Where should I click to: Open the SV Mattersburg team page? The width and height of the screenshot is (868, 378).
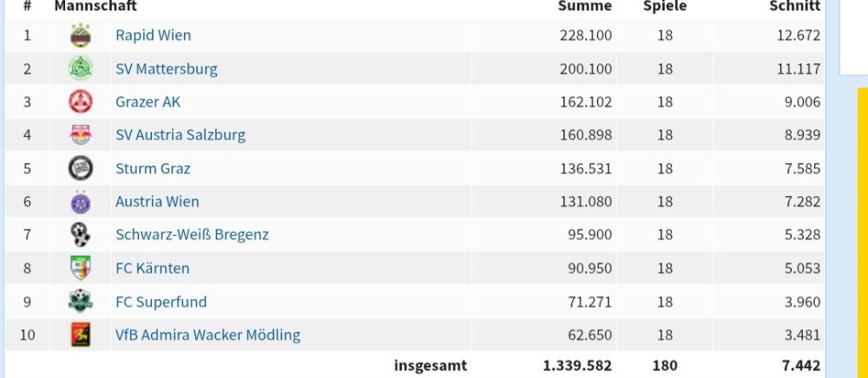166,68
